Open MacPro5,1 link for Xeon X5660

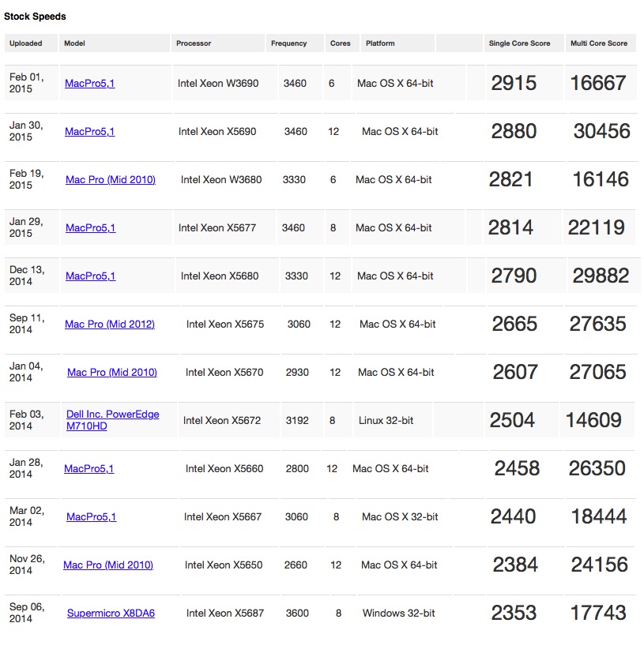[89, 469]
